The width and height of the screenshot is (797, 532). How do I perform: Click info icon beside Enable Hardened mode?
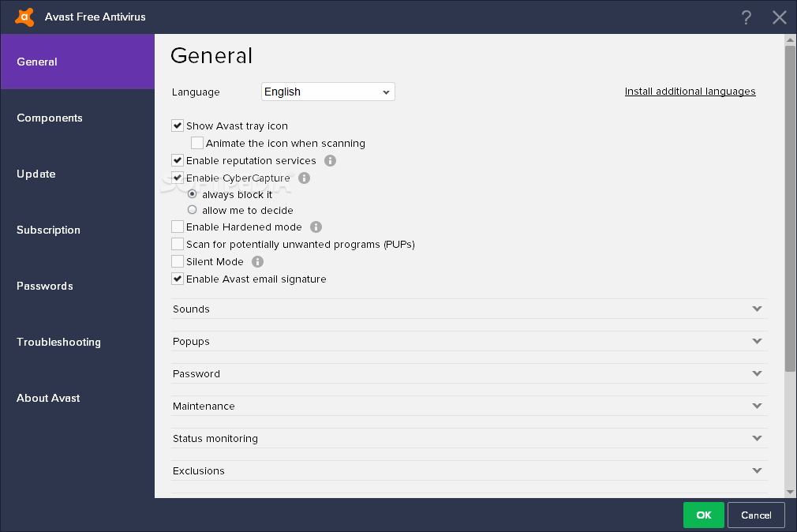(x=316, y=227)
